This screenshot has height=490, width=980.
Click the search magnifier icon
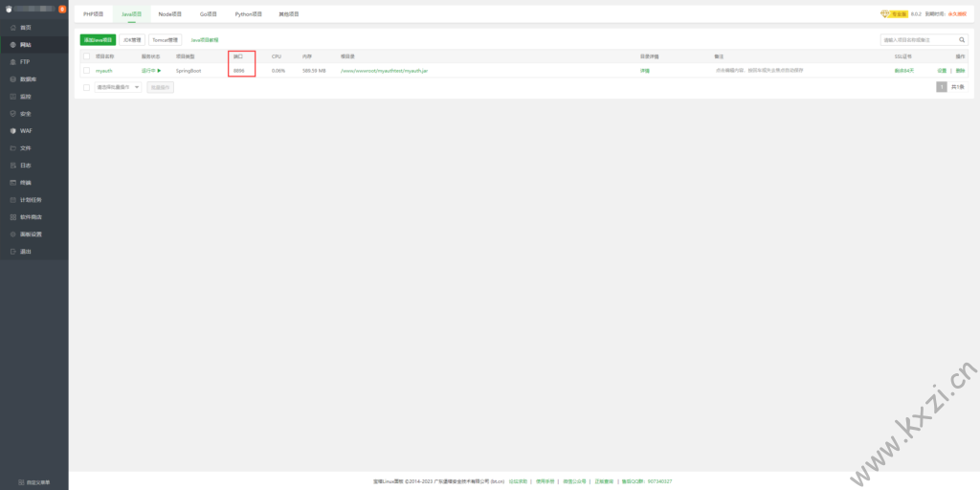pyautogui.click(x=963, y=39)
